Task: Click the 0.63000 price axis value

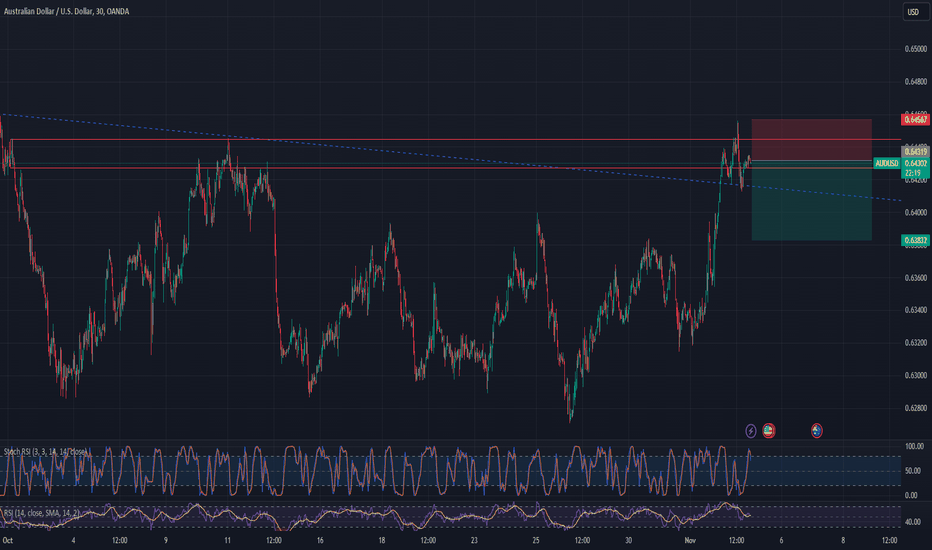Action: pos(915,376)
